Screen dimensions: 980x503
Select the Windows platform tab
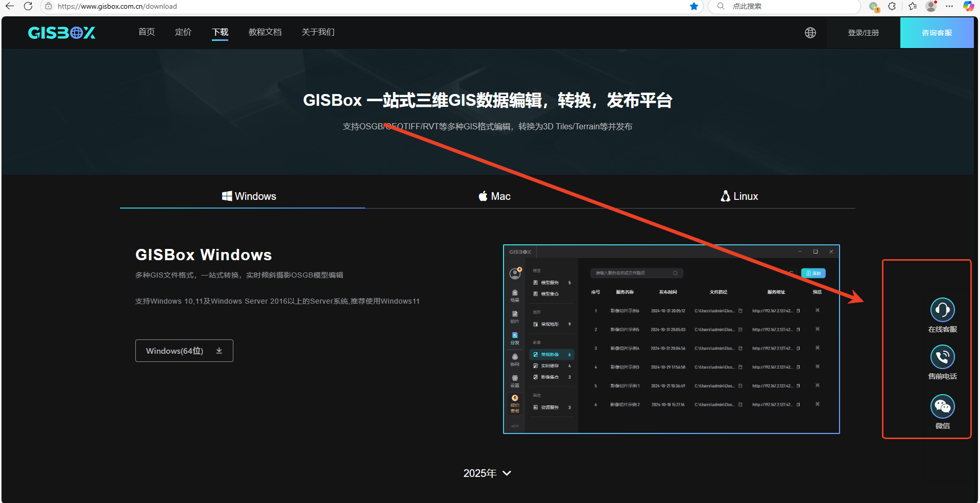pos(243,196)
